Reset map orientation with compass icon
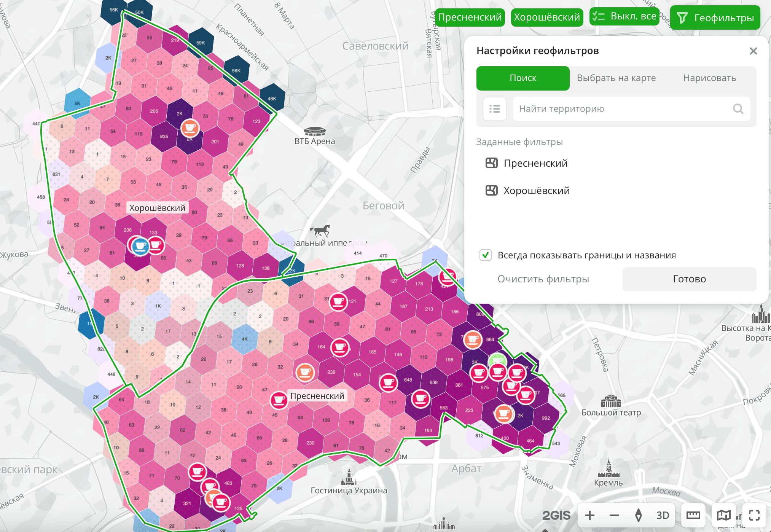771x532 pixels. coord(639,515)
